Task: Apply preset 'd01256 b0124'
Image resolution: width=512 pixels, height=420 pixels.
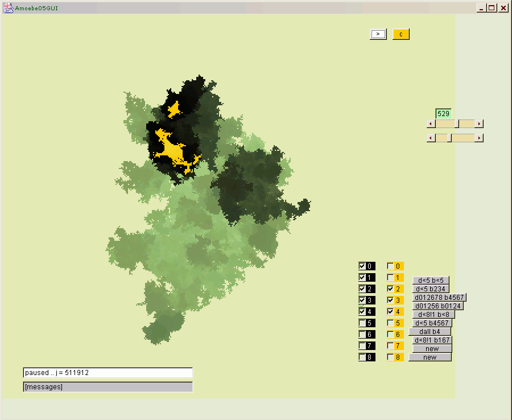Action: pos(438,306)
